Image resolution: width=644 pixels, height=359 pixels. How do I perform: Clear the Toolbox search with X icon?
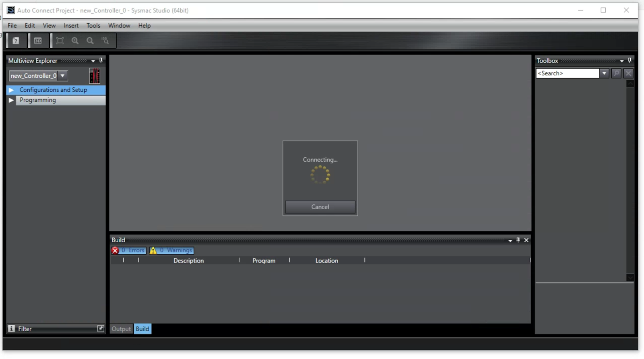click(x=628, y=73)
